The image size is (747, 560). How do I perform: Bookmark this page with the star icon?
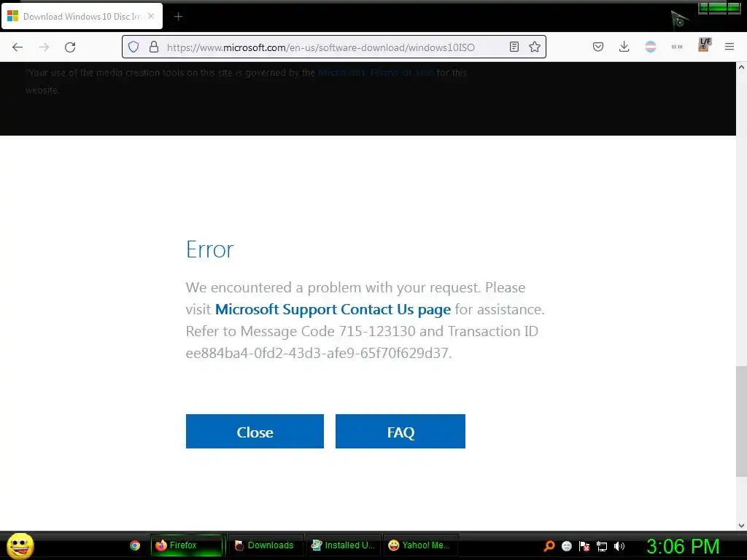535,47
